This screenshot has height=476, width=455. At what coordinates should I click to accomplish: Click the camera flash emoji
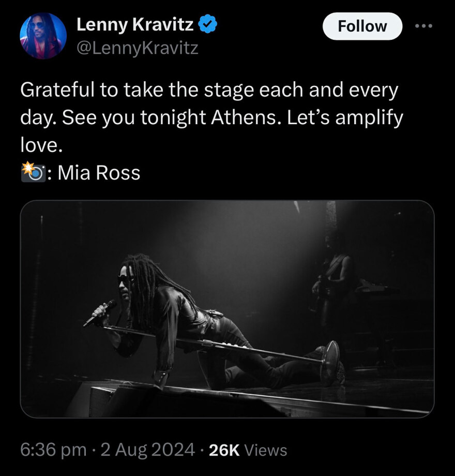(x=32, y=172)
